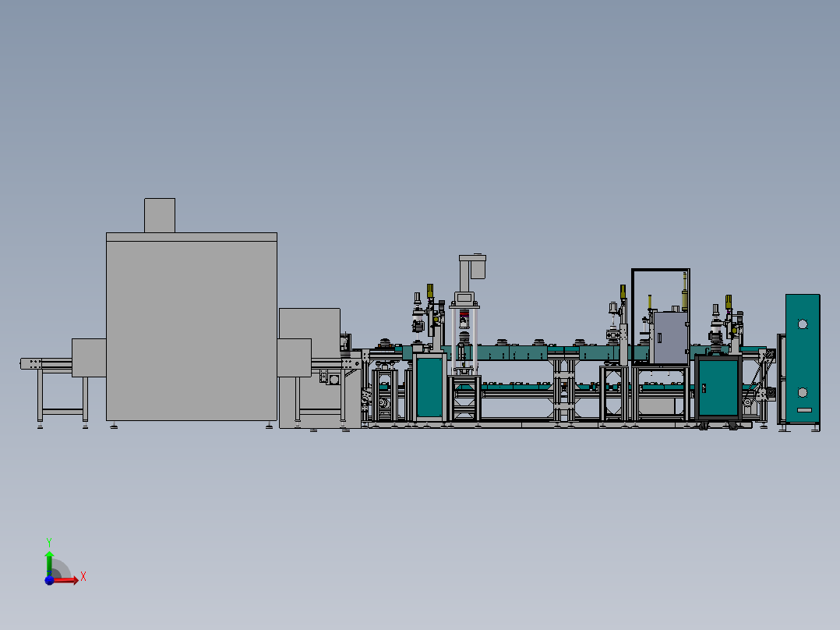Screen dimensions: 840x630
Task: Select the small gray box atop the oven
Action: pyautogui.click(x=160, y=215)
